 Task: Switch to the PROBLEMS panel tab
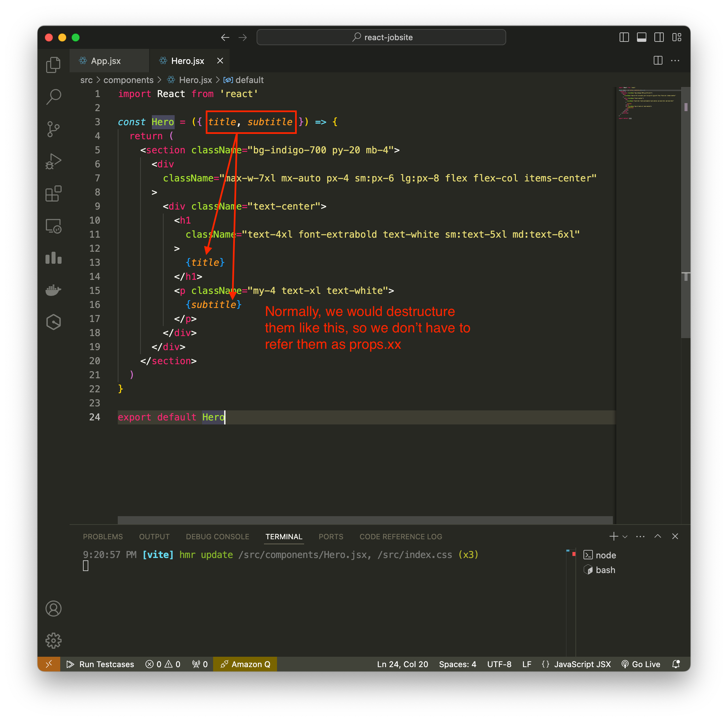click(x=103, y=537)
